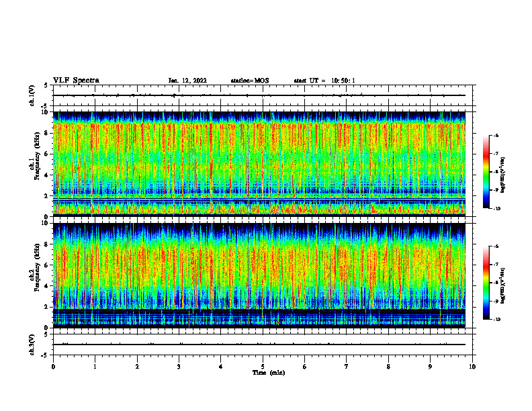Click the "9" minute tick label
532x411 pixels.
[430, 367]
